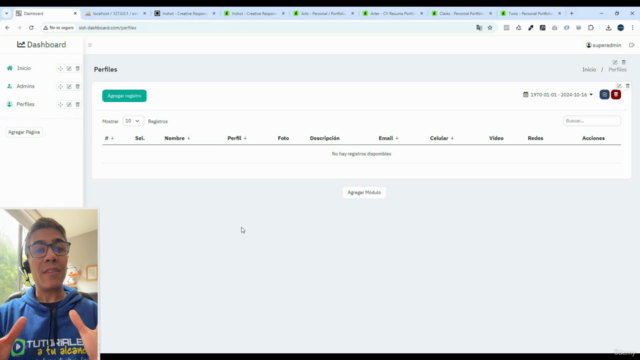Click the module edit icon in table card
Image resolution: width=640 pixels, height=360 pixels.
tap(619, 86)
